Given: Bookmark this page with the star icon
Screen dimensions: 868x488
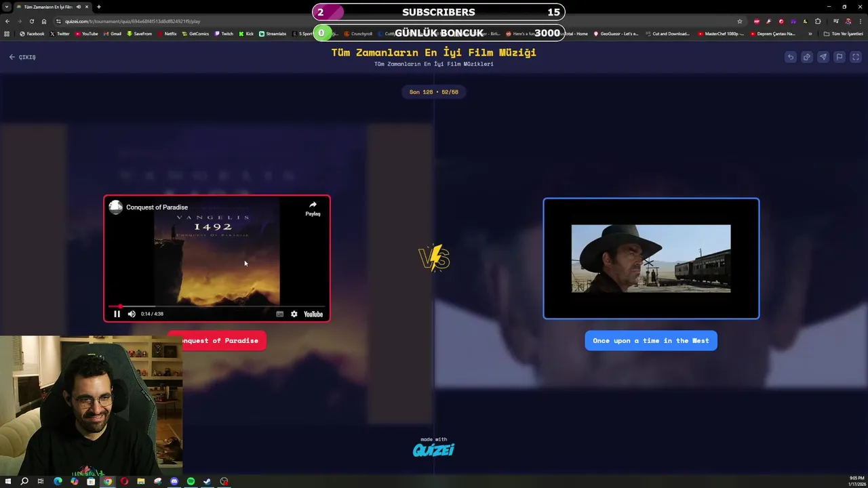Looking at the screenshot, I should (740, 21).
